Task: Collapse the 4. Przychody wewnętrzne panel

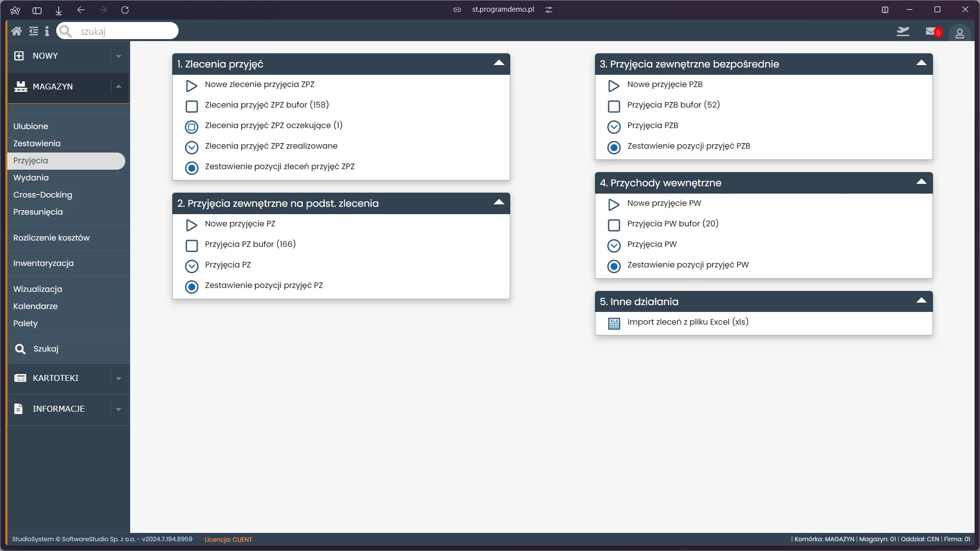Action: click(x=921, y=182)
